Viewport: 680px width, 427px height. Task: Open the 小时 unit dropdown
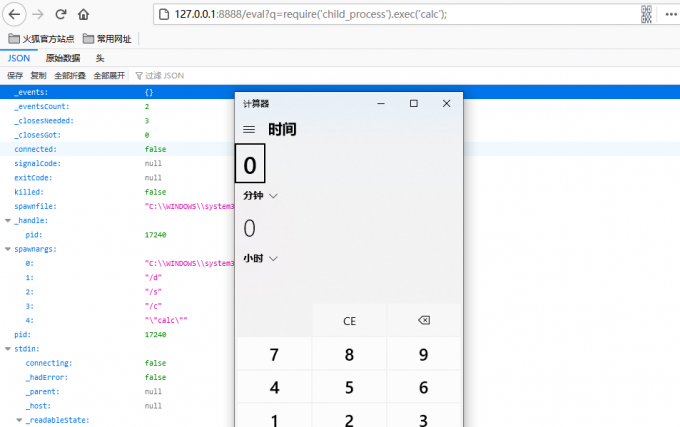(x=260, y=258)
